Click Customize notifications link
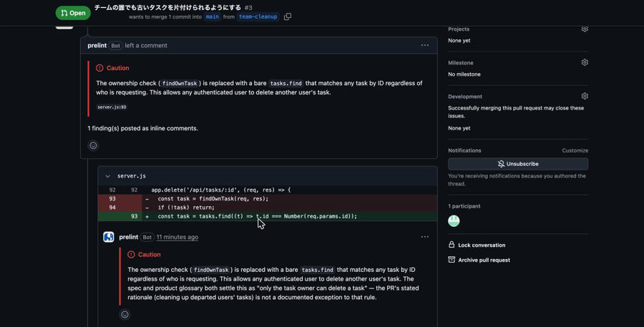This screenshot has width=644, height=327. pos(575,151)
